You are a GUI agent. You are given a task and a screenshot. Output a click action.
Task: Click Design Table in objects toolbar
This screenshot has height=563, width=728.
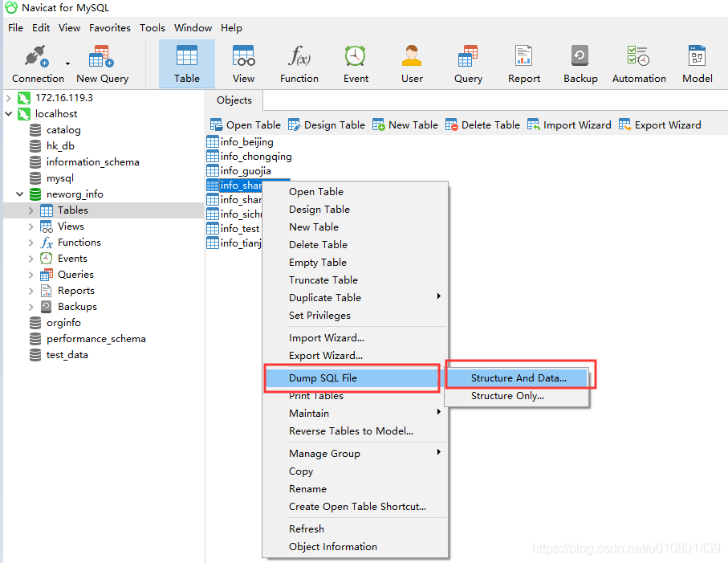click(x=327, y=125)
